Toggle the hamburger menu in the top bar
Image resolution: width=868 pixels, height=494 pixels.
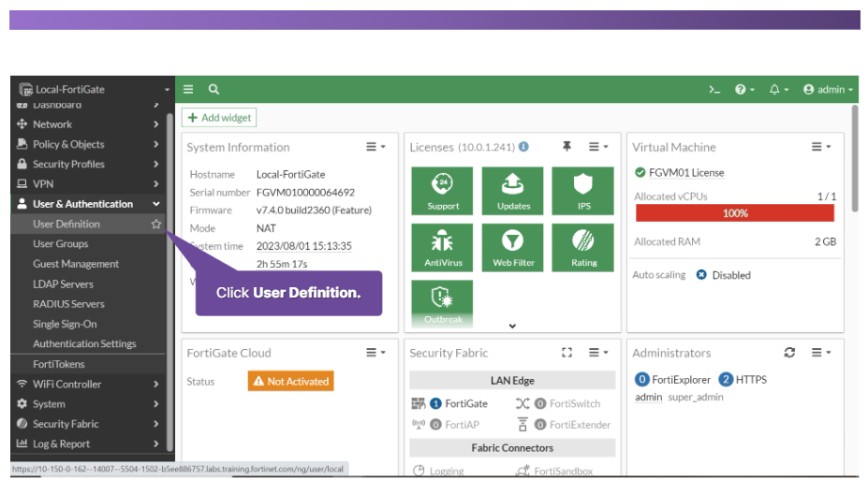(x=188, y=89)
